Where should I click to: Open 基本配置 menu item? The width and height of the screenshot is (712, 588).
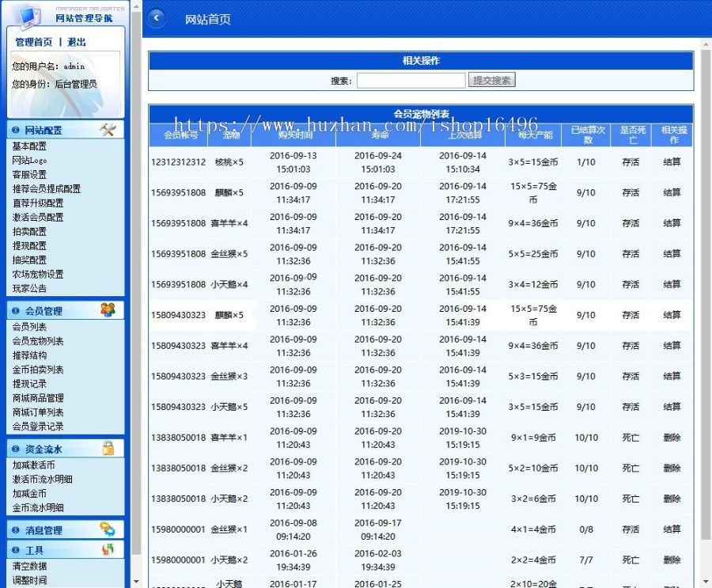(29, 146)
